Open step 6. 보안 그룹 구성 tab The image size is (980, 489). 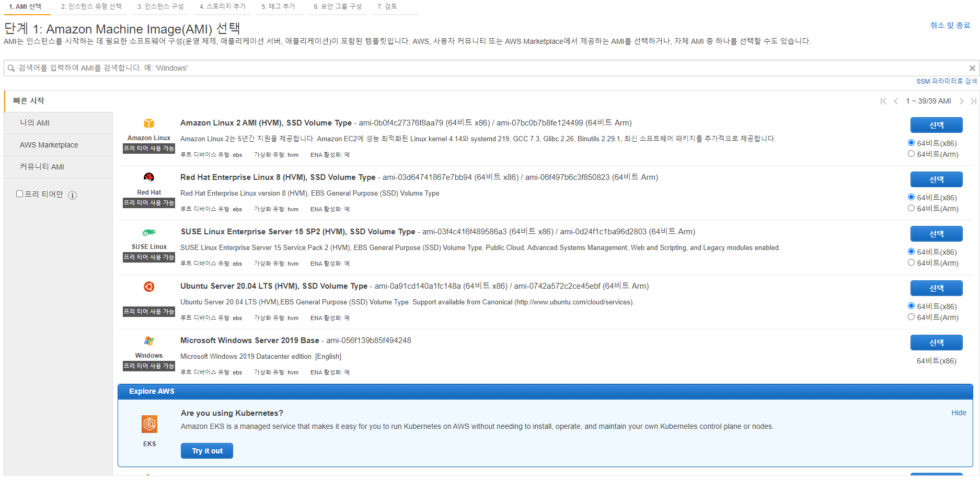[x=338, y=7]
